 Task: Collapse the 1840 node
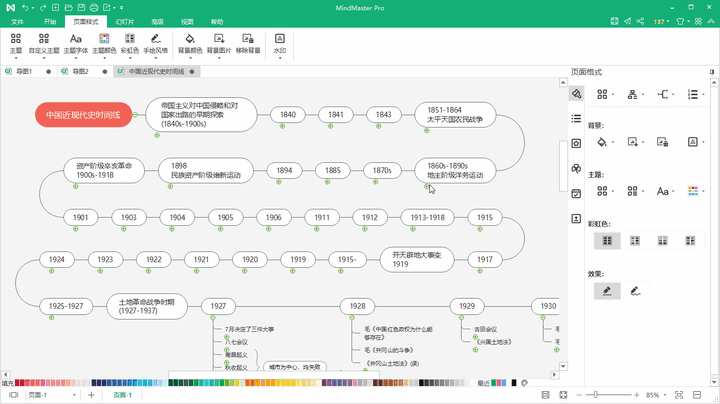click(282, 126)
